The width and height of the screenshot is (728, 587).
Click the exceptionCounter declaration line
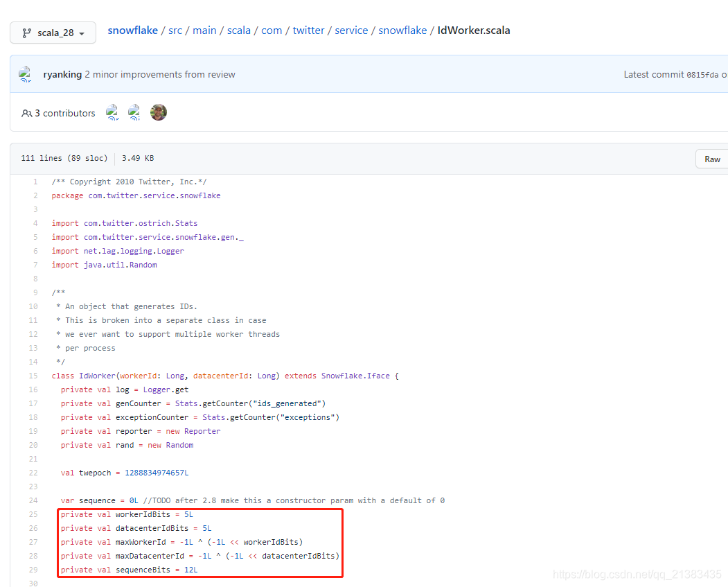[x=200, y=417]
